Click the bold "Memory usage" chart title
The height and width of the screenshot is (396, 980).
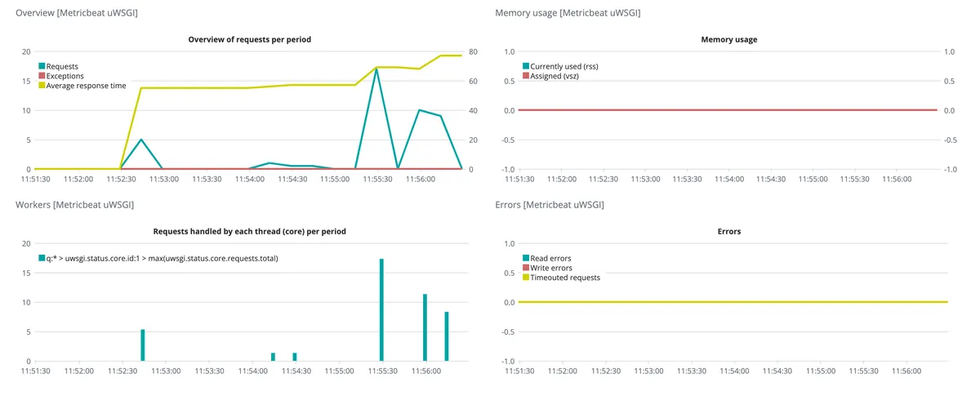[x=728, y=39]
